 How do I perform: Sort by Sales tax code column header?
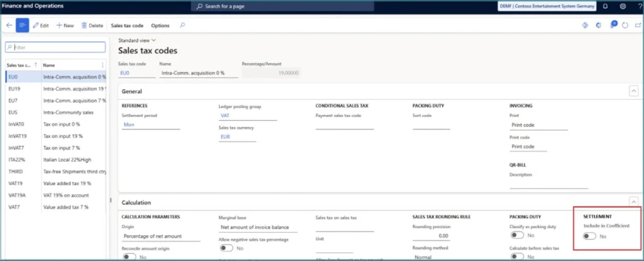click(23, 65)
